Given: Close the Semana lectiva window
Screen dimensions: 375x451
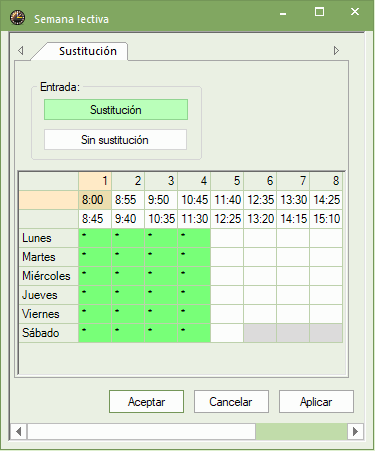Looking at the screenshot, I should [355, 12].
